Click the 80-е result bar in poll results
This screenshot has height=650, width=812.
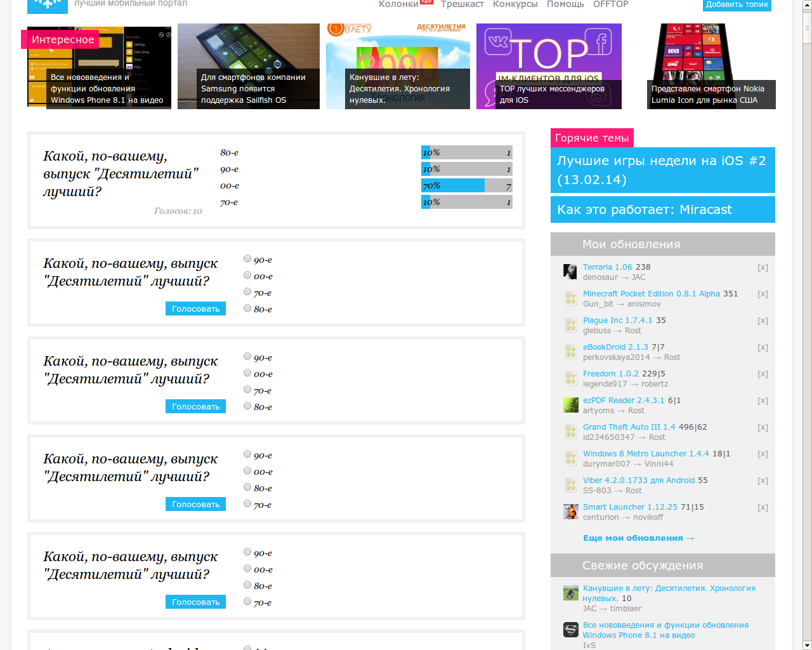[467, 153]
